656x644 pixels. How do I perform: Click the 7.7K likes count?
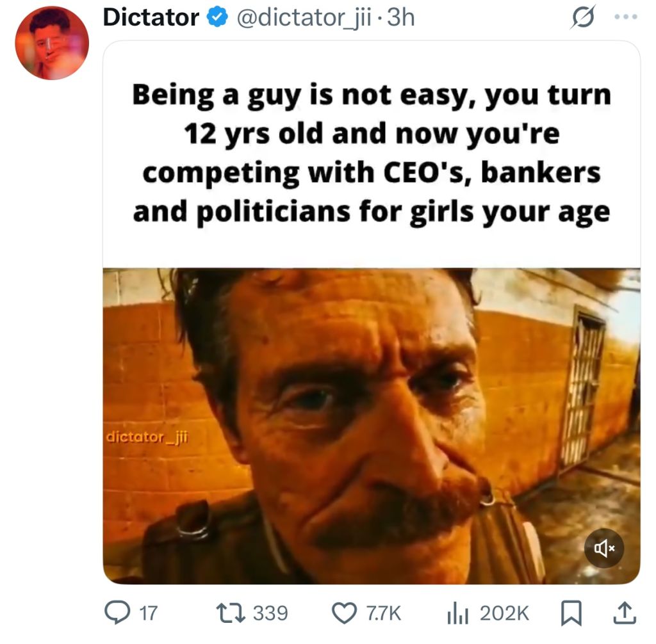click(384, 613)
